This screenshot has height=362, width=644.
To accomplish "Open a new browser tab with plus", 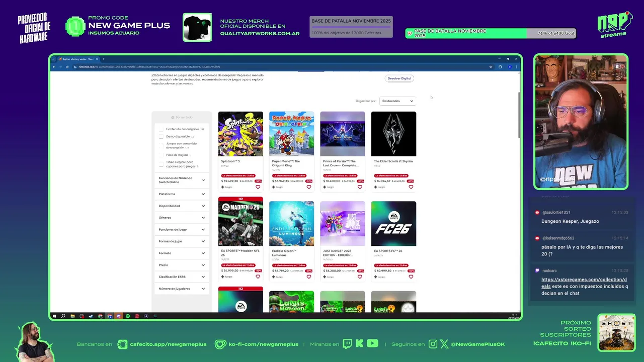I will (104, 59).
